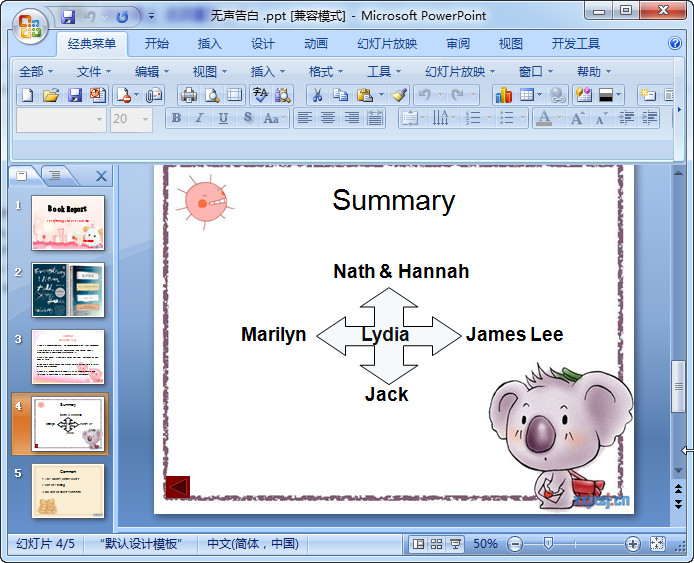Click the red back arrow on slide
This screenshot has height=563, width=694.
[178, 487]
